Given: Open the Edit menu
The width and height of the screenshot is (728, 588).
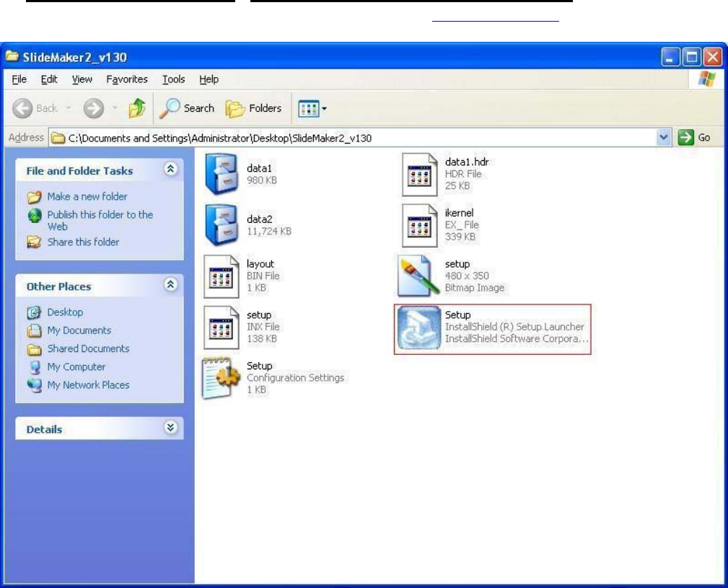Looking at the screenshot, I should [x=49, y=79].
